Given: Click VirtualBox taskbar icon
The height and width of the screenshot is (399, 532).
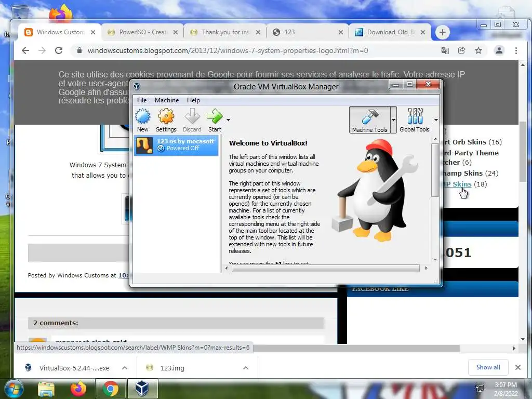Looking at the screenshot, I should (x=142, y=389).
